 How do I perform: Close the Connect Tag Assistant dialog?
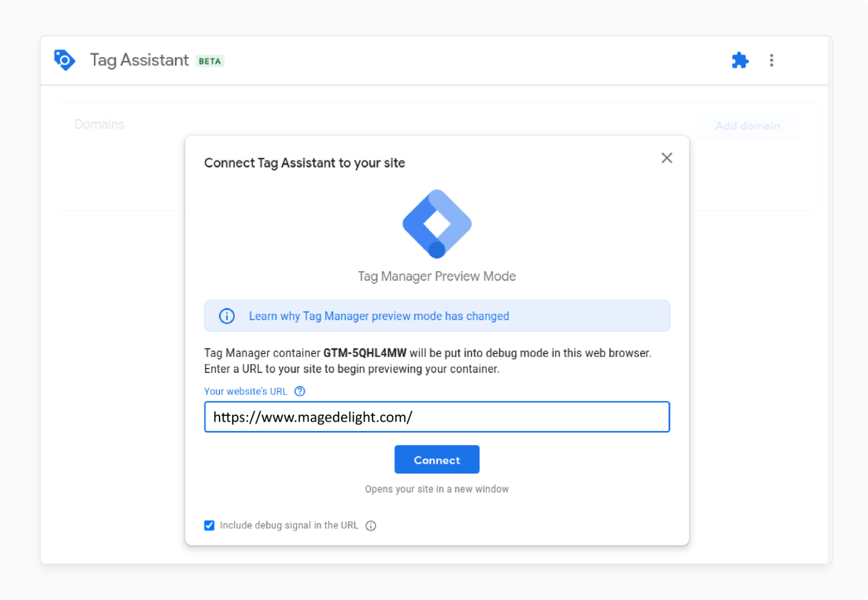click(666, 158)
